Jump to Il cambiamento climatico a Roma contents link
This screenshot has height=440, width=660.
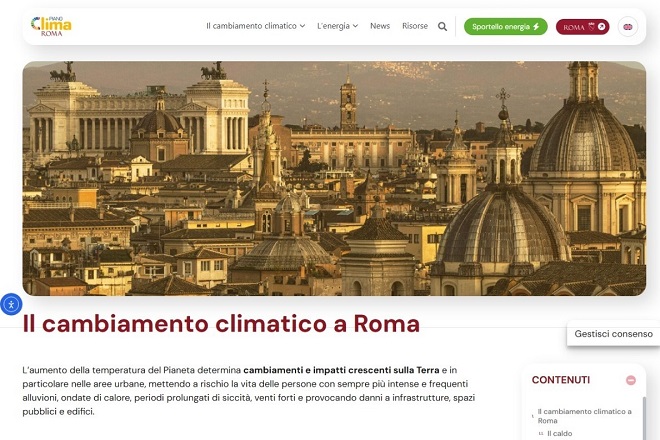[585, 416]
